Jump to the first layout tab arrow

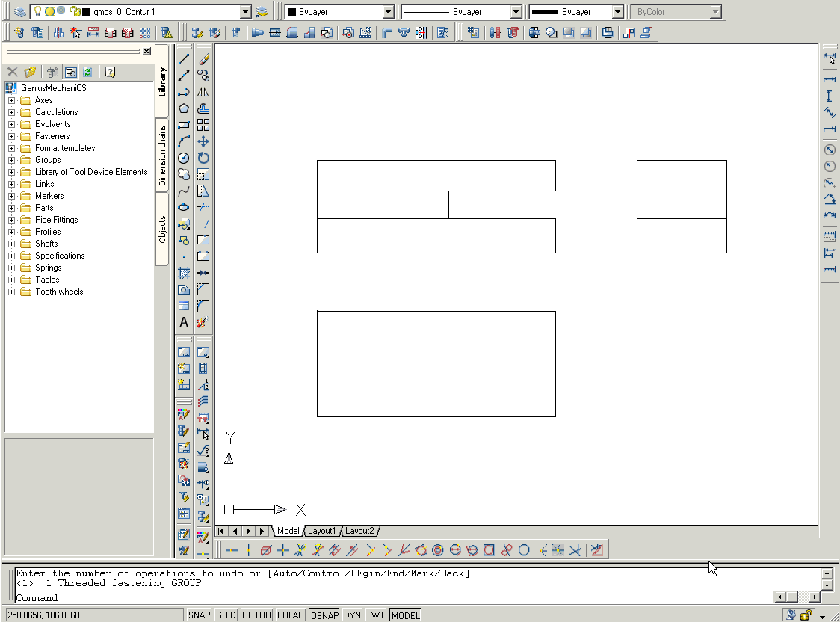(x=221, y=531)
